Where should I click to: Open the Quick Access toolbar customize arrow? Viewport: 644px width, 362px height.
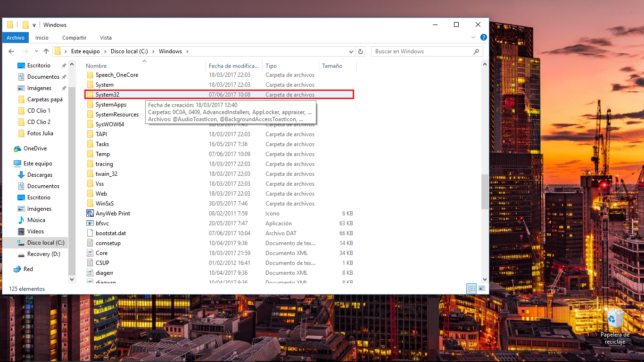click(x=33, y=25)
